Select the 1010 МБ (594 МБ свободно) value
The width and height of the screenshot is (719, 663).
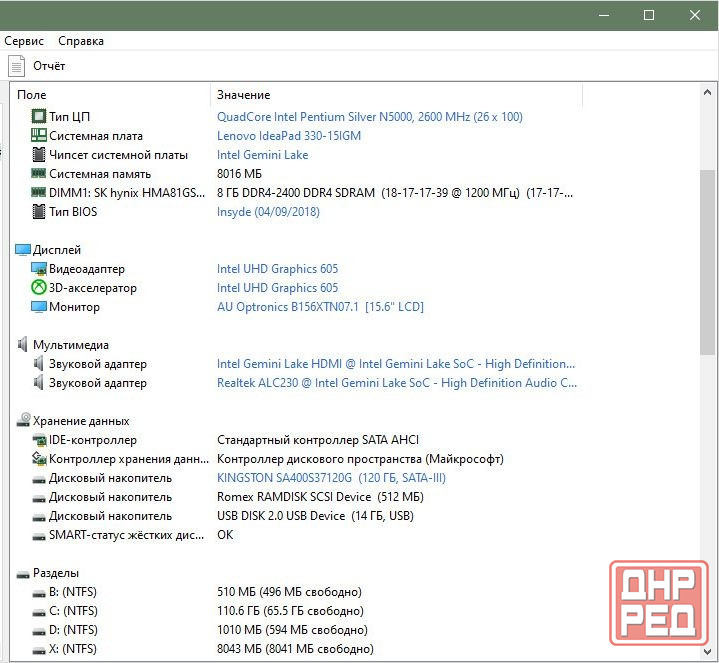(x=292, y=630)
